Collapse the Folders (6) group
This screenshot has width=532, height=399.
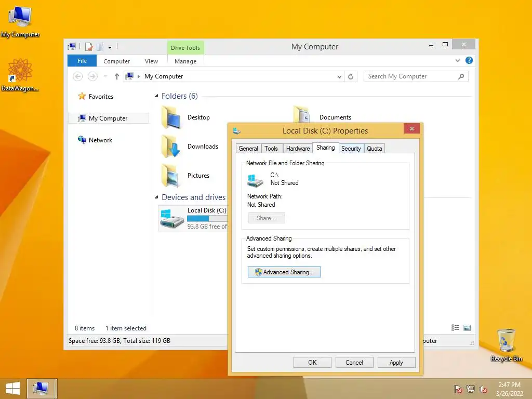point(156,96)
